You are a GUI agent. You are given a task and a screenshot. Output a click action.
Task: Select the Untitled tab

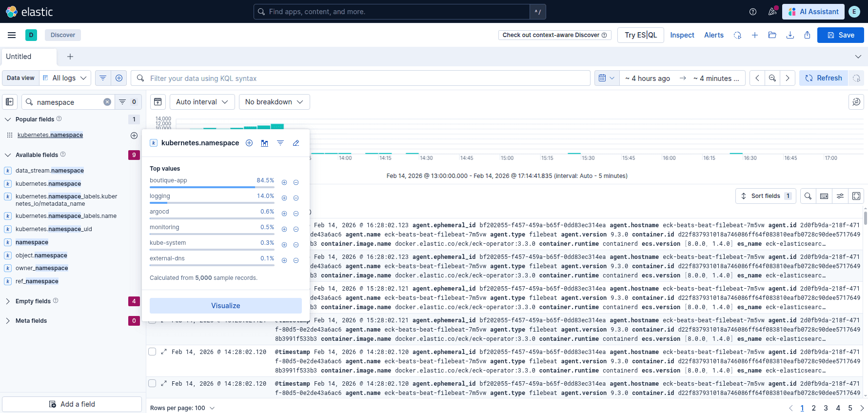click(29, 57)
